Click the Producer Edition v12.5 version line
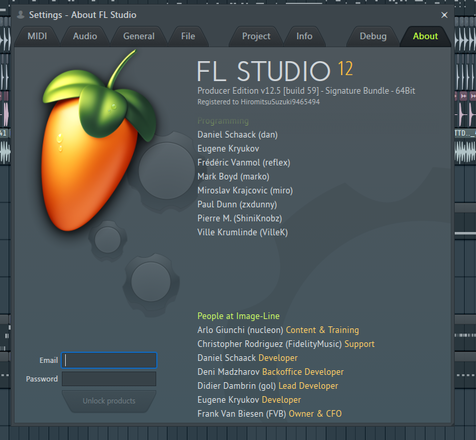Screen dimensions: 476x440 click(306, 91)
